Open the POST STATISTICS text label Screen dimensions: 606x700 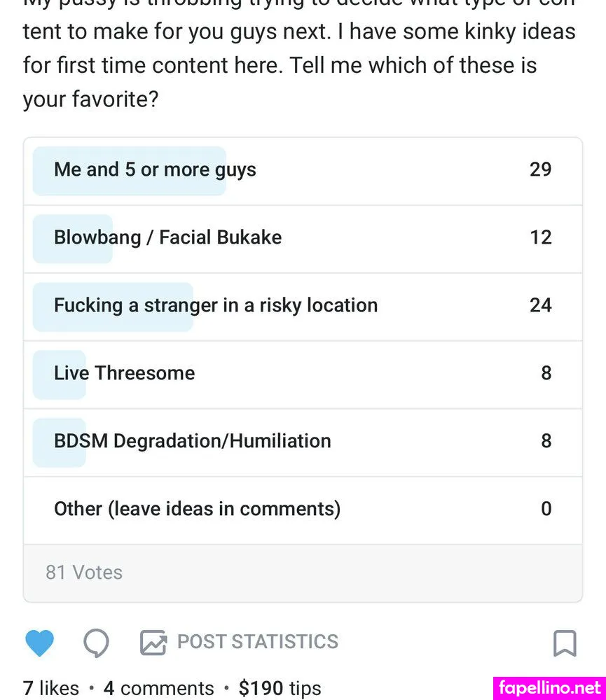pos(257,642)
